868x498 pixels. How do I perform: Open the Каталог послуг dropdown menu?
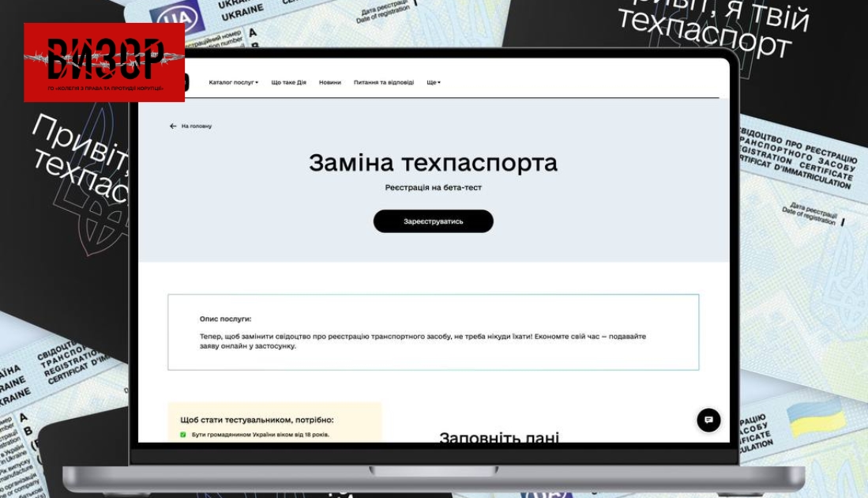[233, 82]
